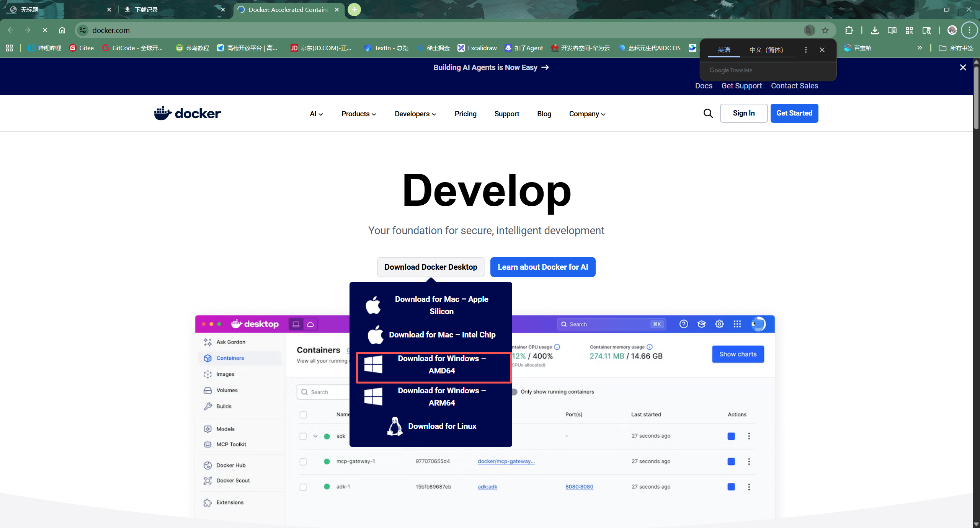Click the search magnifier icon in Docker nav

click(x=708, y=113)
